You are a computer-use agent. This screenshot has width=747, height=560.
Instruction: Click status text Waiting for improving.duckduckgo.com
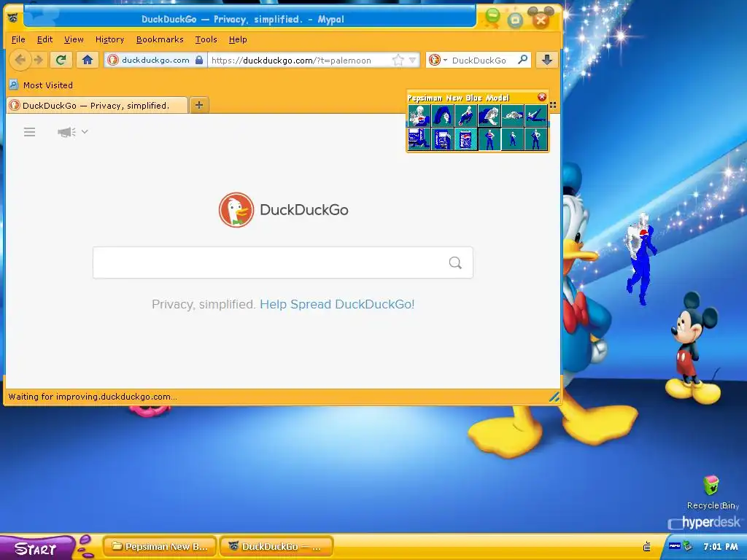click(x=93, y=397)
